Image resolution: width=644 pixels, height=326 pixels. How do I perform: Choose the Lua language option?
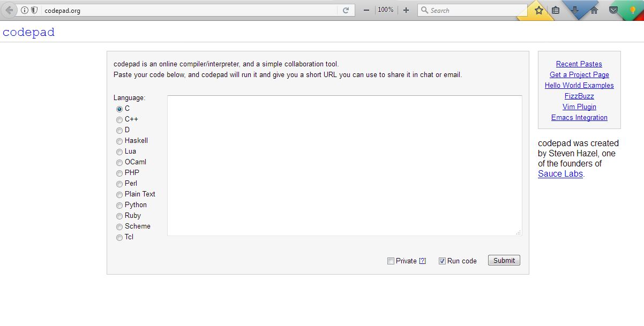coord(119,151)
